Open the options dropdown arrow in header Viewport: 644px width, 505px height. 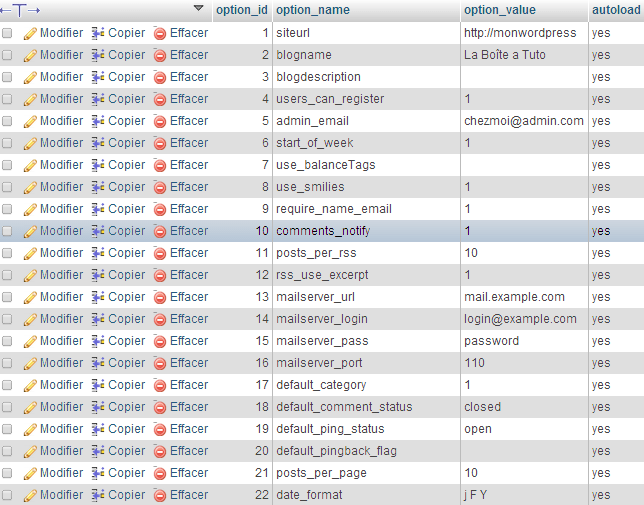(x=198, y=9)
